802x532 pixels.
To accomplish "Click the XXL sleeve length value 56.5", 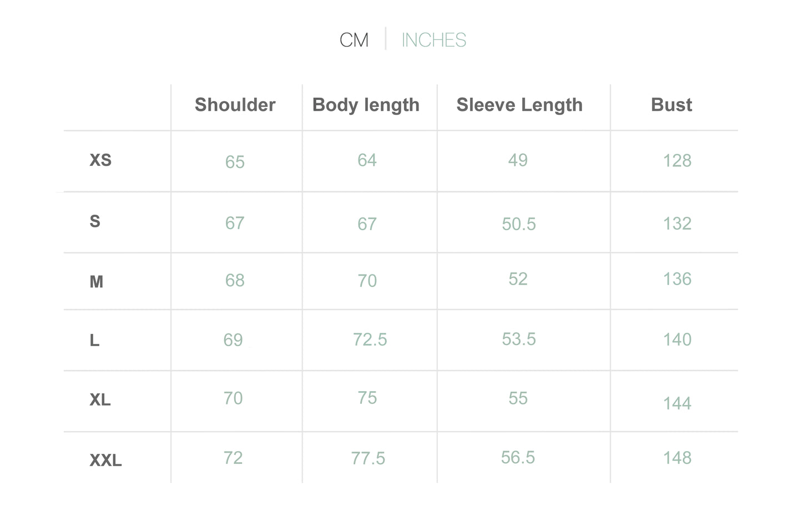I will tap(518, 458).
